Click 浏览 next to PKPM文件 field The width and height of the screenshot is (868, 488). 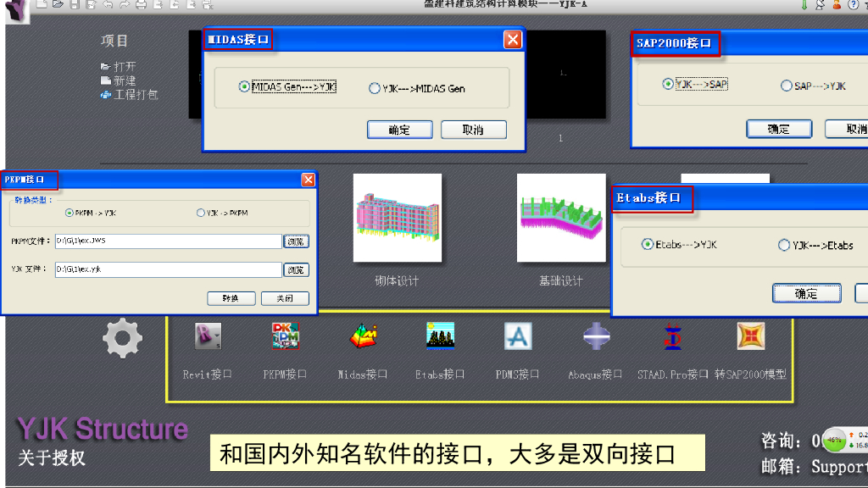pos(296,241)
